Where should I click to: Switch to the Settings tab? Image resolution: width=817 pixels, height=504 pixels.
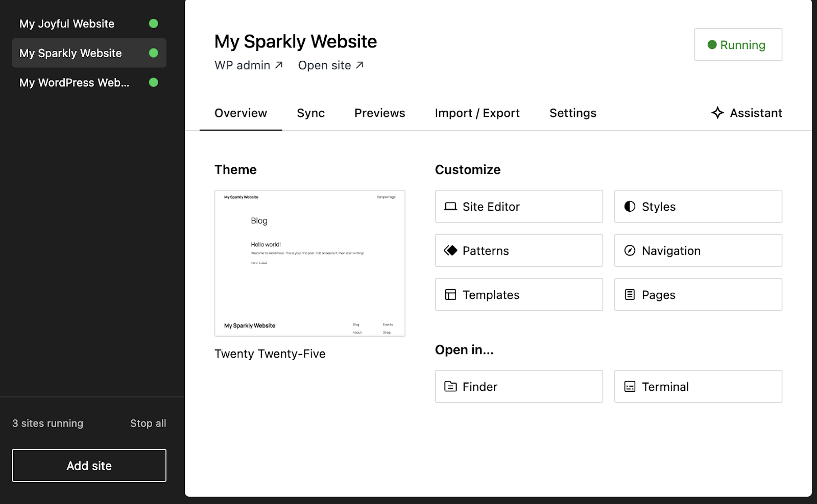(572, 113)
